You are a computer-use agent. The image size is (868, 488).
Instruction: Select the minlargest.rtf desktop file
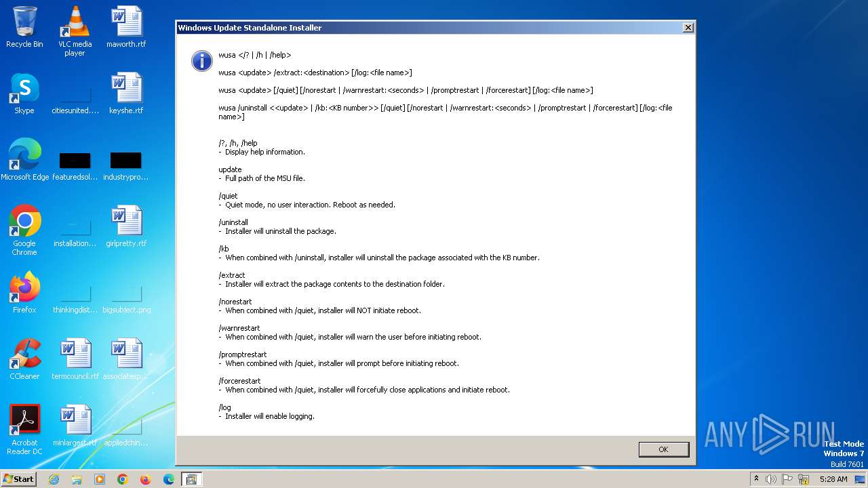click(75, 426)
